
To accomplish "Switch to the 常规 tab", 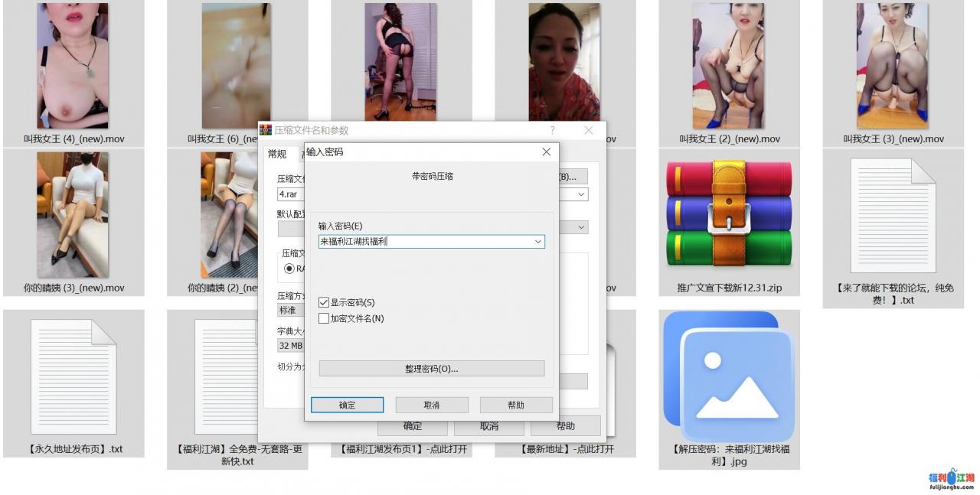I will 276,155.
